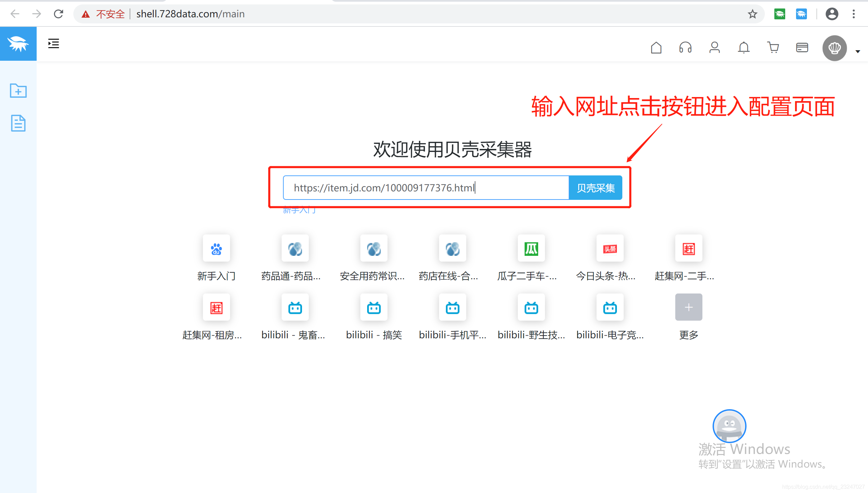Open the 安全用药常识 template icon
Viewport: 868px width, 493px height.
tap(374, 248)
